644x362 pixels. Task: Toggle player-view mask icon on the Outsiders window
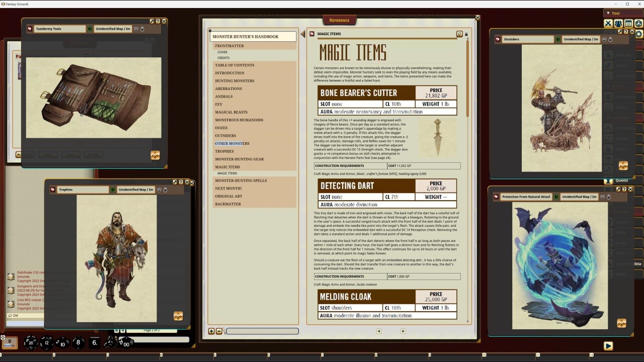(x=604, y=39)
